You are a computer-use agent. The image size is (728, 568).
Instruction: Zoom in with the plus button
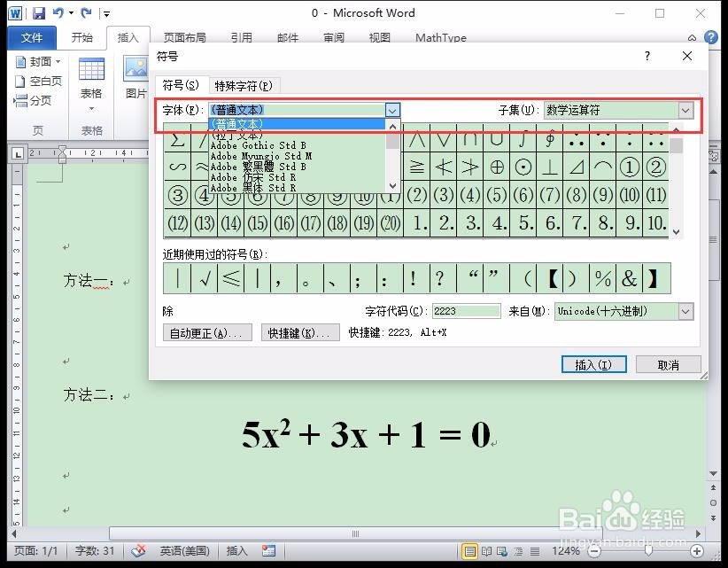[x=696, y=551]
